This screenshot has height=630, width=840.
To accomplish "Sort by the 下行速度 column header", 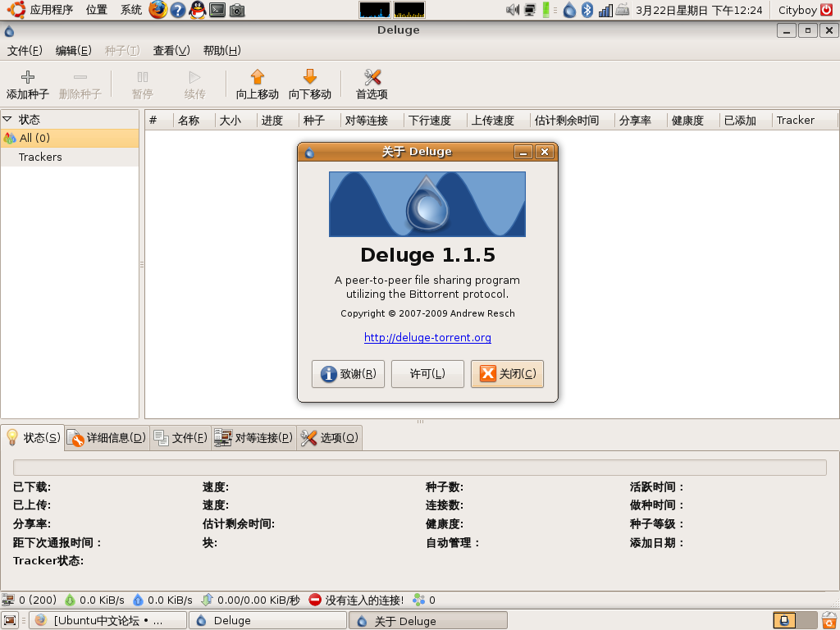I will click(x=435, y=120).
